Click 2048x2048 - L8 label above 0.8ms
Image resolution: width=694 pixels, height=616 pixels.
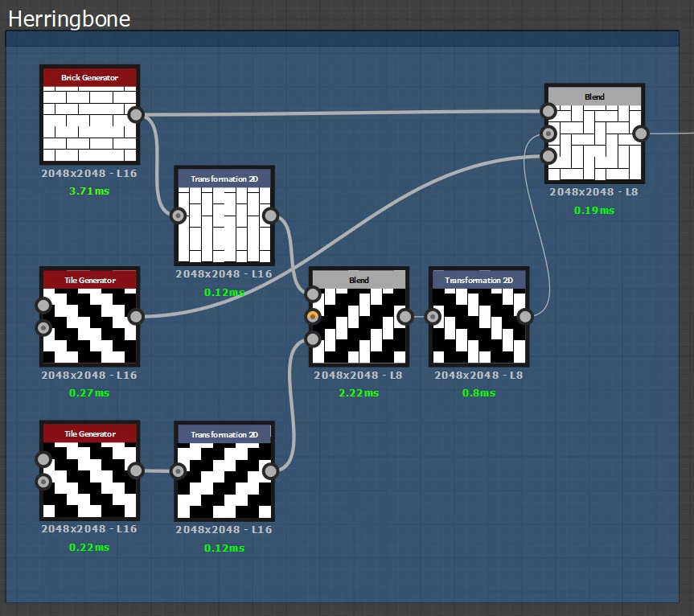479,375
